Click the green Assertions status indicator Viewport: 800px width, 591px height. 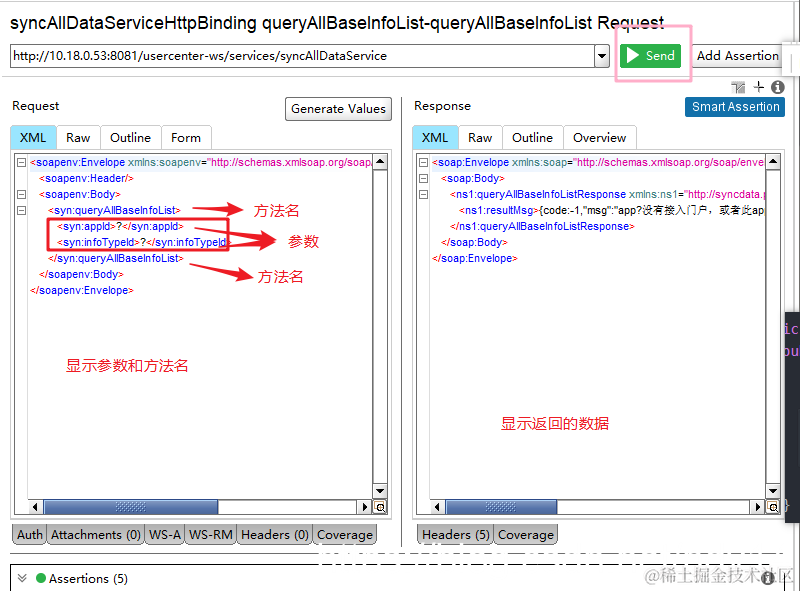point(41,578)
